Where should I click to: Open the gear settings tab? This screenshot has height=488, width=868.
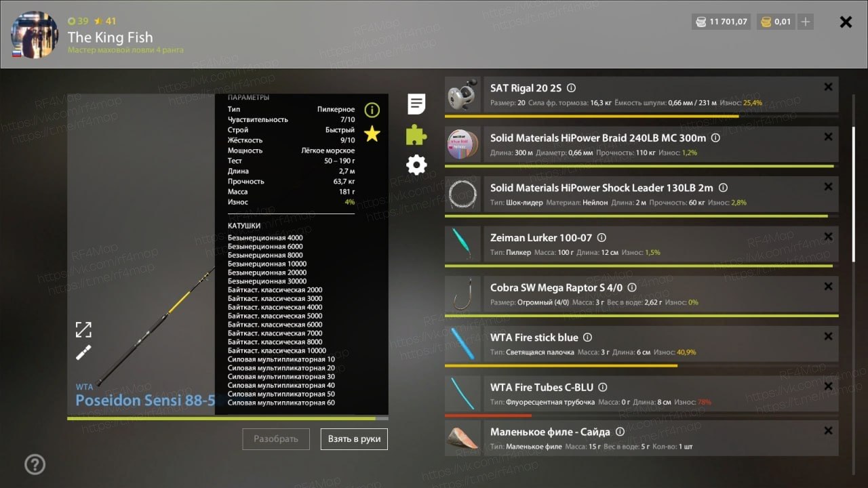(x=416, y=165)
